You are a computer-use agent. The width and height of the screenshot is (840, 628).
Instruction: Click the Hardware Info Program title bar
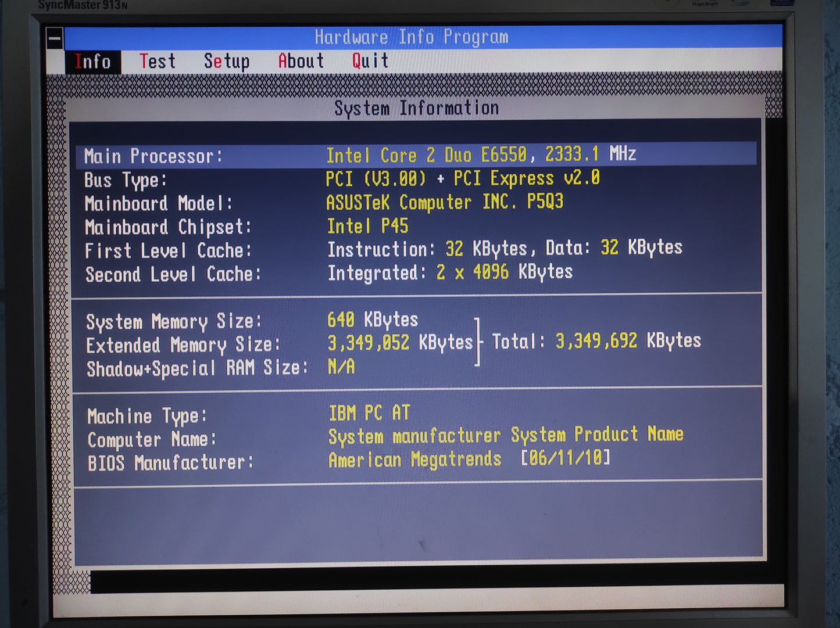(x=412, y=37)
